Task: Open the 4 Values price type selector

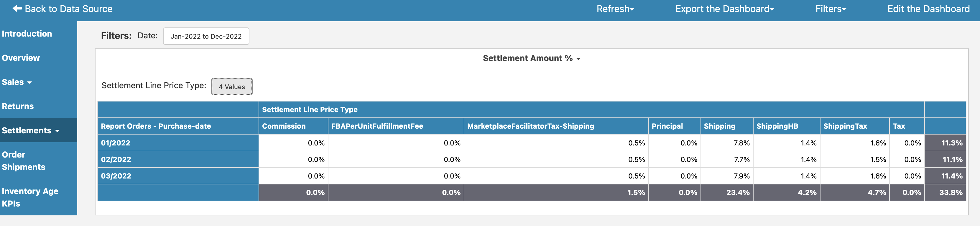Action: [231, 86]
